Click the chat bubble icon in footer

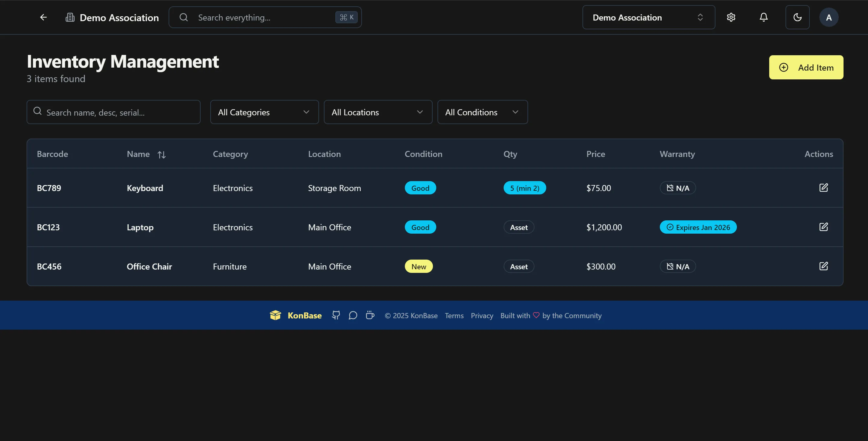click(x=353, y=315)
